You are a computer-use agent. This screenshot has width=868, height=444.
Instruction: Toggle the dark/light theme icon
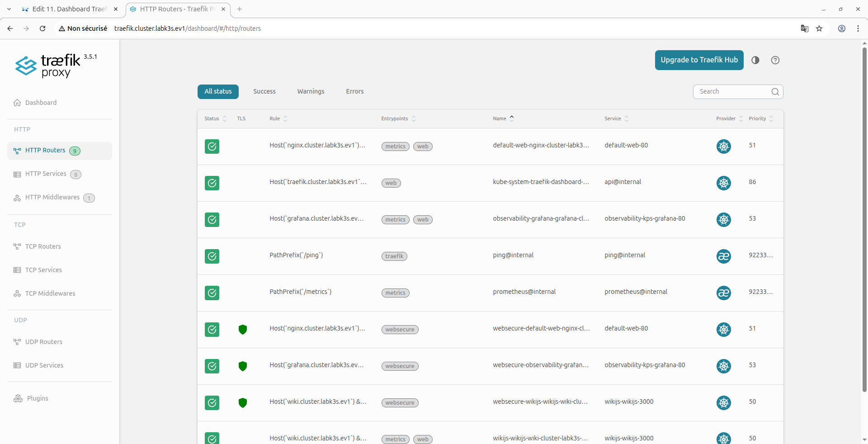coord(755,60)
